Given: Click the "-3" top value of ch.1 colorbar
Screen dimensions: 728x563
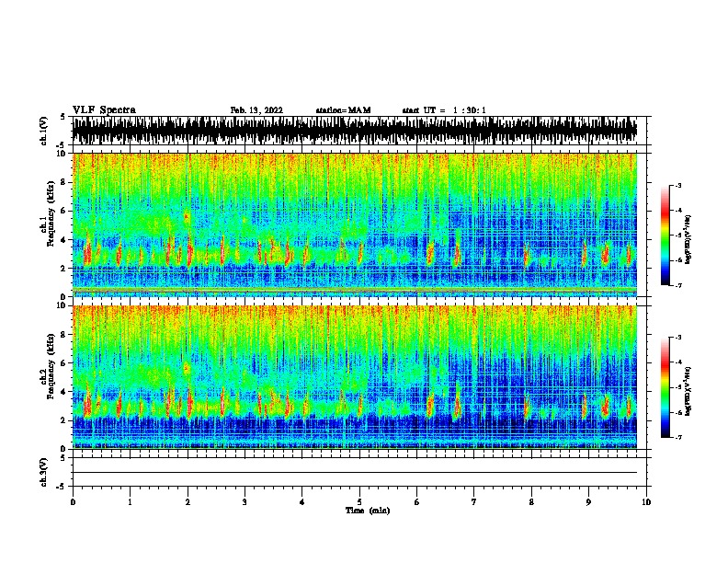Looking at the screenshot, I should pos(678,185).
